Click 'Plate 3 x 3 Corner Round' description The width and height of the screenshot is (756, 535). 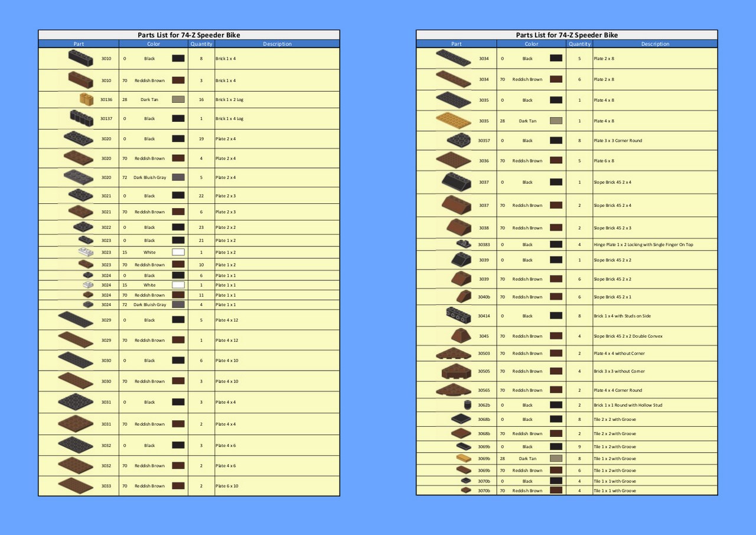pyautogui.click(x=618, y=141)
